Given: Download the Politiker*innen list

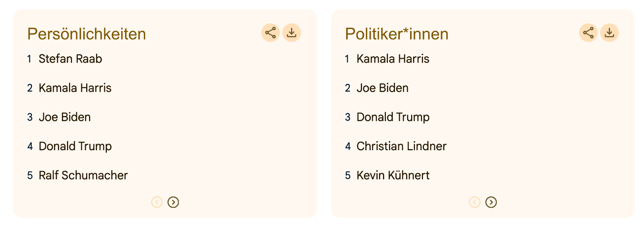Looking at the screenshot, I should click(609, 33).
